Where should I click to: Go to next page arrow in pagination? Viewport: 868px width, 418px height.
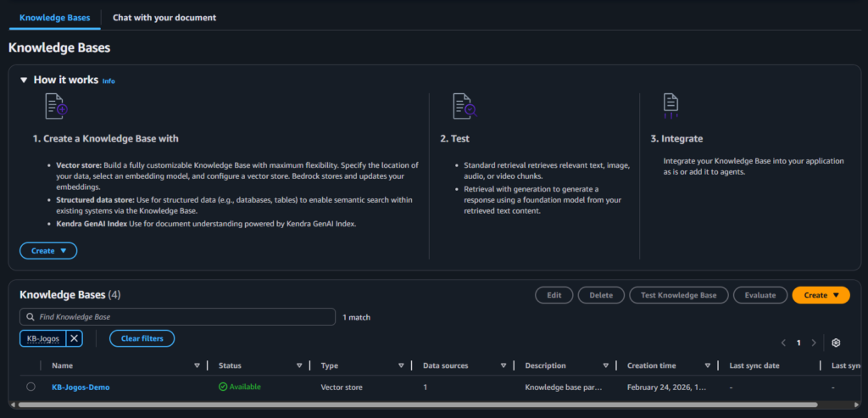pyautogui.click(x=814, y=343)
